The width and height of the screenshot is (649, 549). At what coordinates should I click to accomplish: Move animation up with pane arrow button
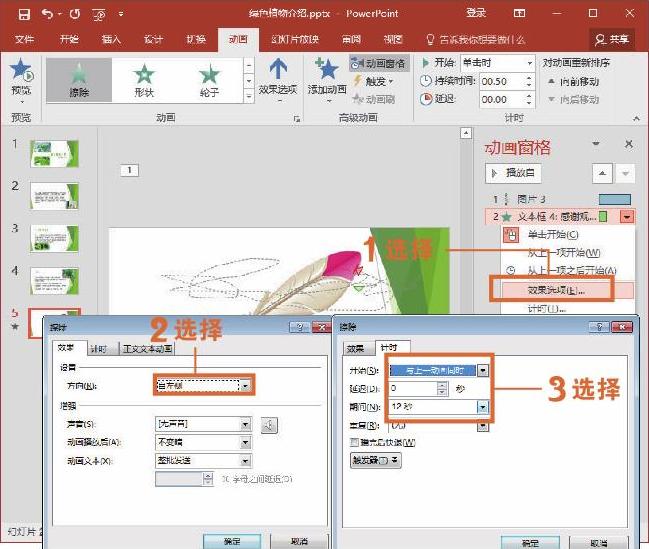pos(602,173)
